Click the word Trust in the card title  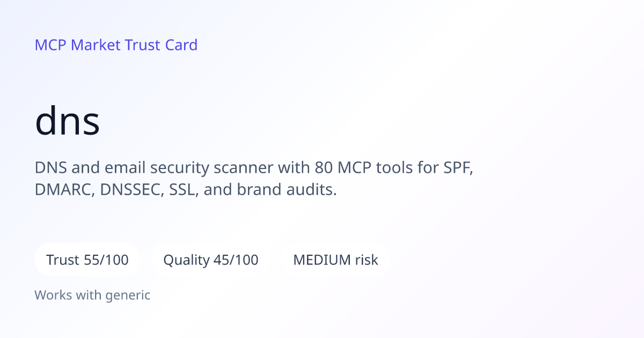tap(143, 45)
